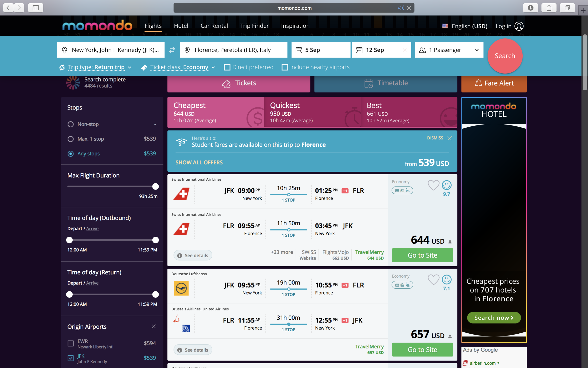This screenshot has height=368, width=588.
Task: Open the 1 Passenger dropdown
Action: click(x=449, y=50)
